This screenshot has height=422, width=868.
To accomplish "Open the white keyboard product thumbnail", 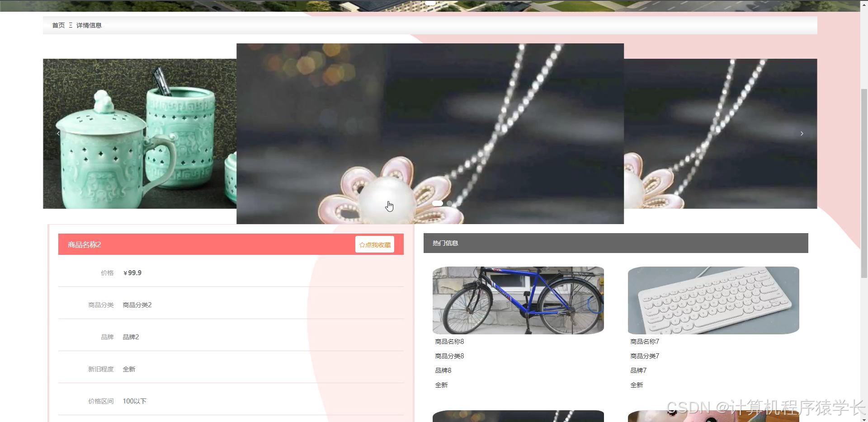I will click(x=713, y=300).
